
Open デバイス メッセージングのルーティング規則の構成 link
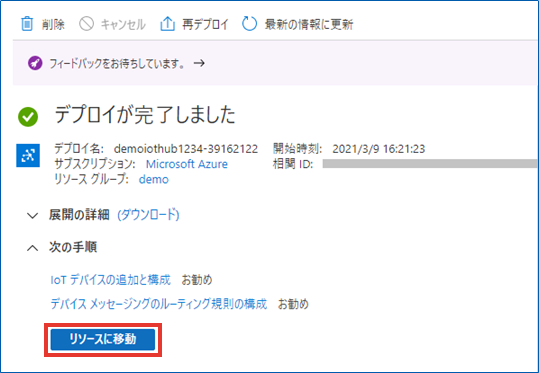click(x=158, y=304)
